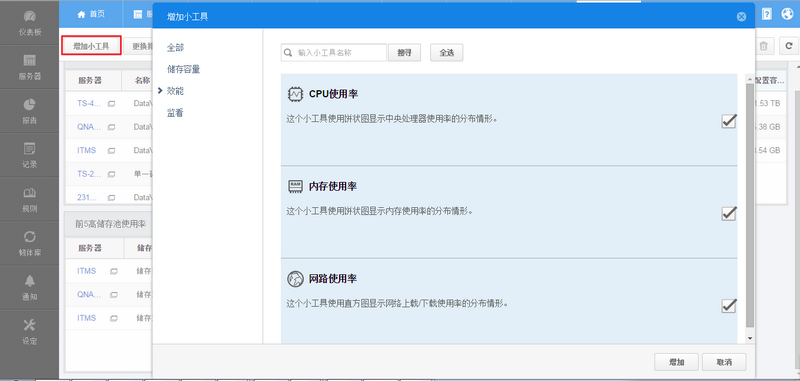This screenshot has height=381, width=800.
Task: Click the widget list scroll down arrow
Action: (749, 338)
